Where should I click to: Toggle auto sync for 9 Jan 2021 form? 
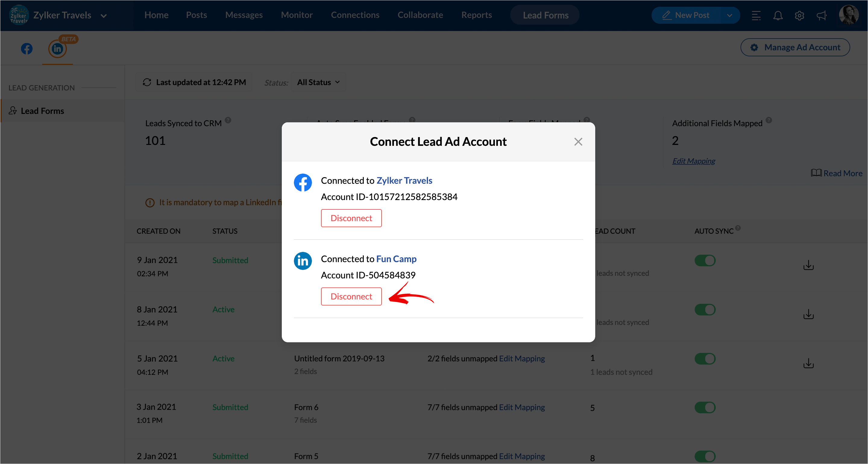[705, 261]
